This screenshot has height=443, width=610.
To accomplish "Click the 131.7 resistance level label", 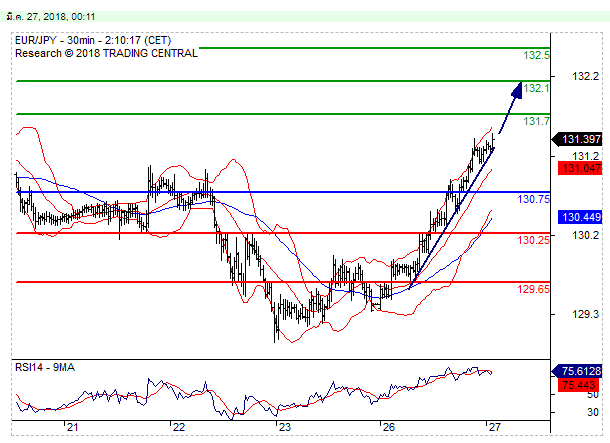I will click(x=536, y=121).
